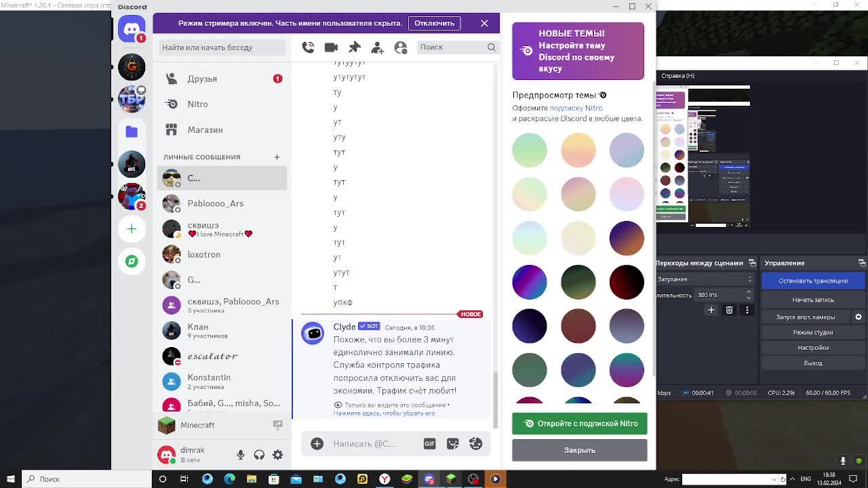Start a video call in chat header
Image resolution: width=868 pixels, height=488 pixels.
pos(331,47)
